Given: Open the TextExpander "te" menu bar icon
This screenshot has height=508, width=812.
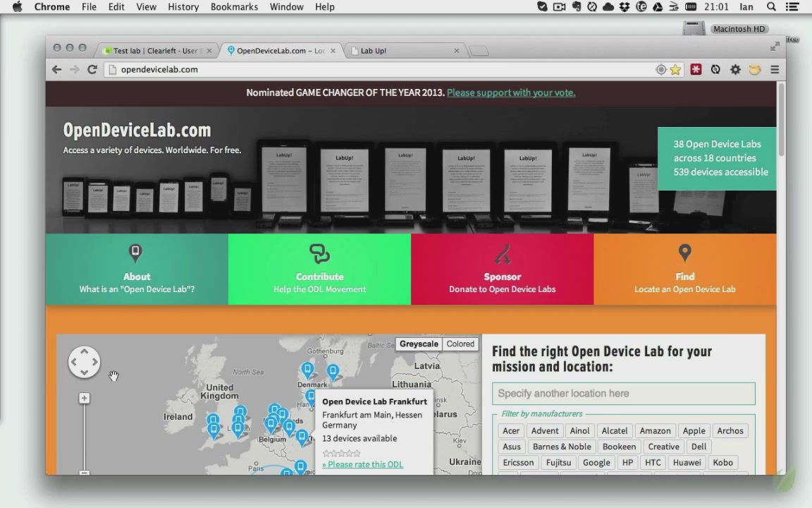Looking at the screenshot, I should click(x=641, y=7).
